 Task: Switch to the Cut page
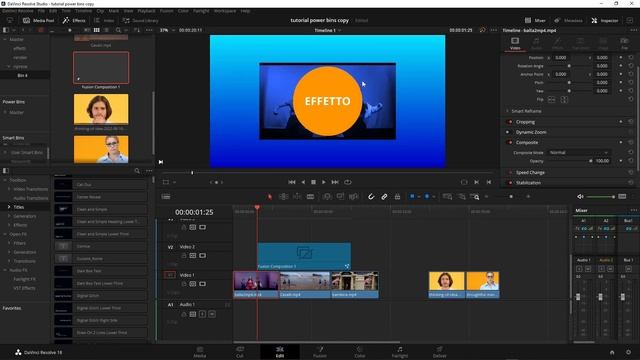(240, 352)
